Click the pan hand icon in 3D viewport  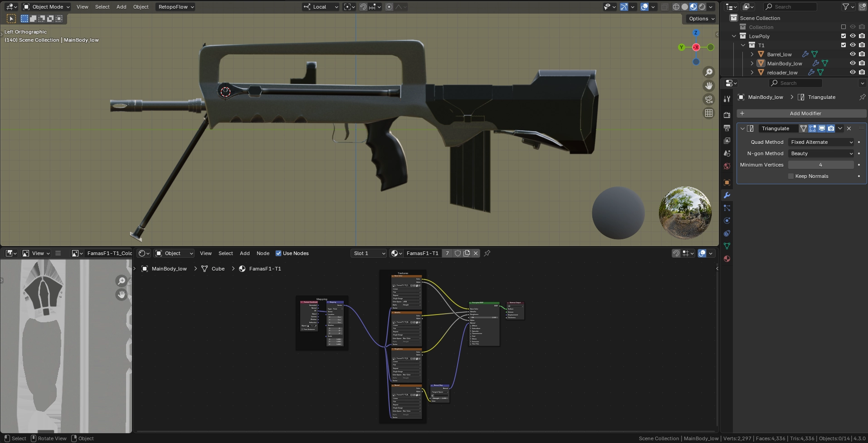coord(709,86)
